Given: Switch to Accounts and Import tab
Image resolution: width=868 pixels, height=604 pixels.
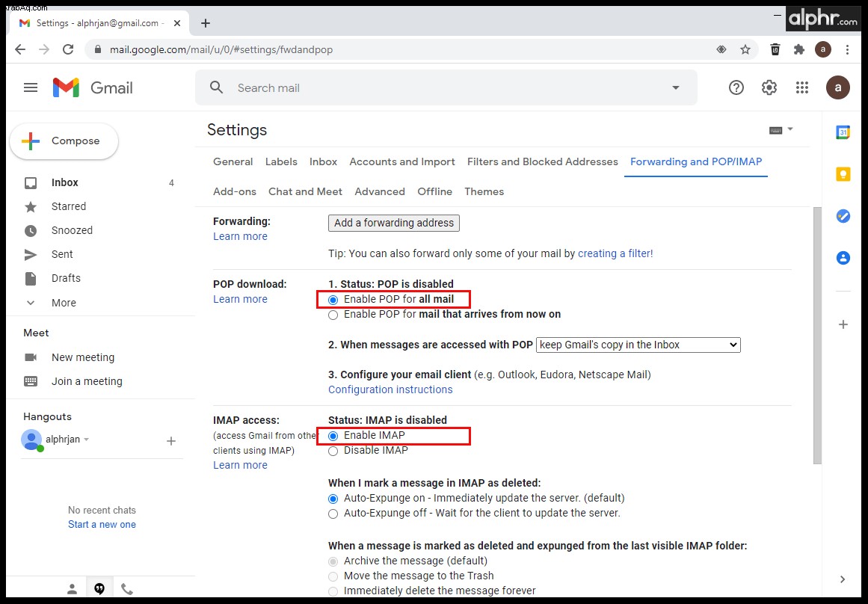Looking at the screenshot, I should 402,161.
